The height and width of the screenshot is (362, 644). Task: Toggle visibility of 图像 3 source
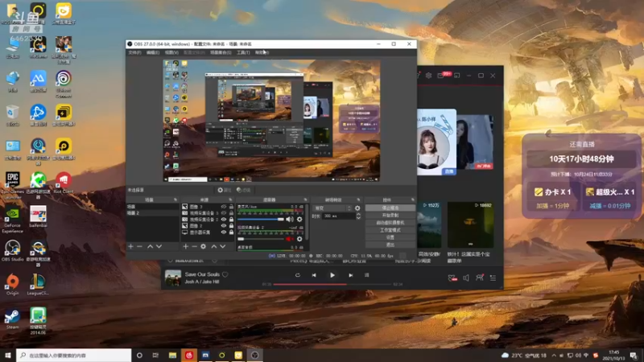[224, 207]
